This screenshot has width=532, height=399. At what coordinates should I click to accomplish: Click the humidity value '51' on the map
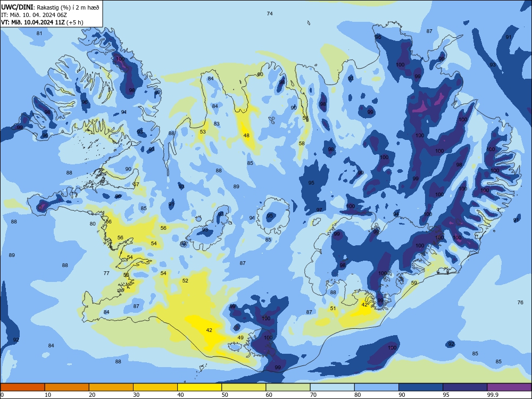tap(333, 309)
